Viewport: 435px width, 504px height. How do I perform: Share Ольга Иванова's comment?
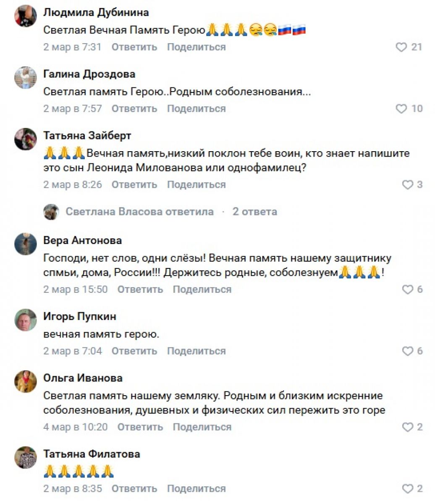pyautogui.click(x=202, y=427)
